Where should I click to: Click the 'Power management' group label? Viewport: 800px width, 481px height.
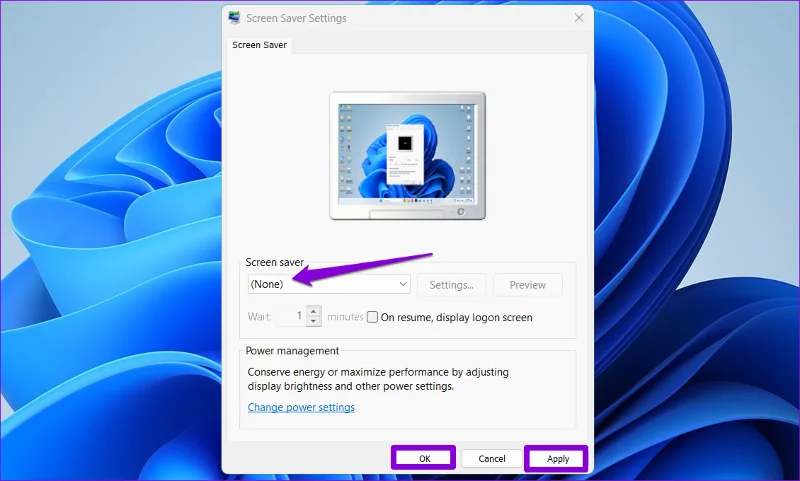point(292,350)
